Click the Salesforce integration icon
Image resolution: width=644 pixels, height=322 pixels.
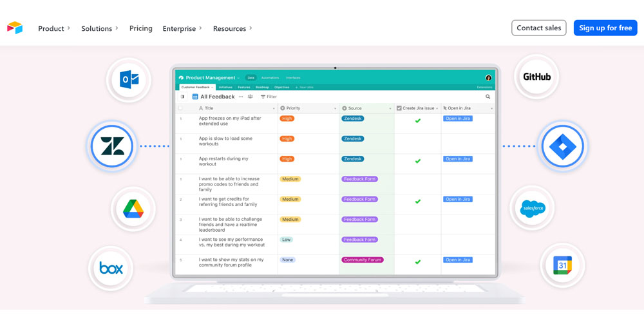click(x=533, y=208)
